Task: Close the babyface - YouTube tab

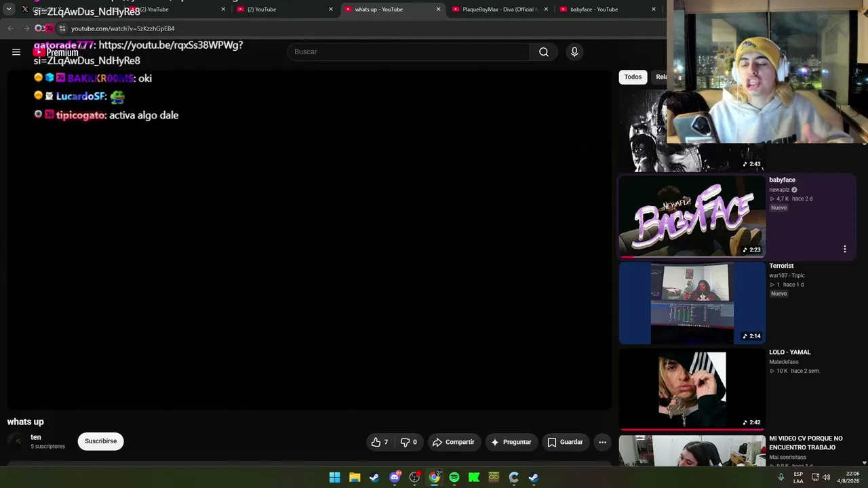Action: point(654,9)
